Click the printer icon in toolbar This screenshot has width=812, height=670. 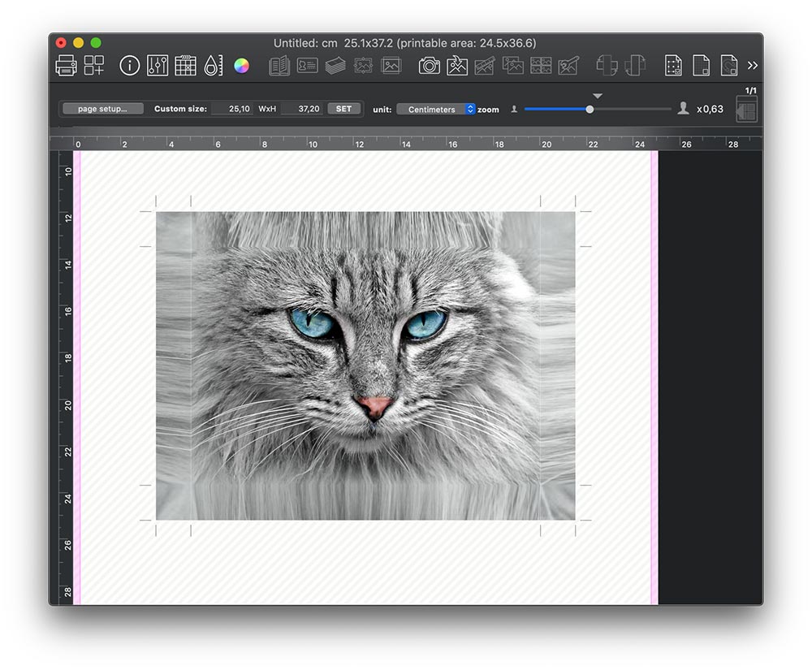pyautogui.click(x=66, y=66)
